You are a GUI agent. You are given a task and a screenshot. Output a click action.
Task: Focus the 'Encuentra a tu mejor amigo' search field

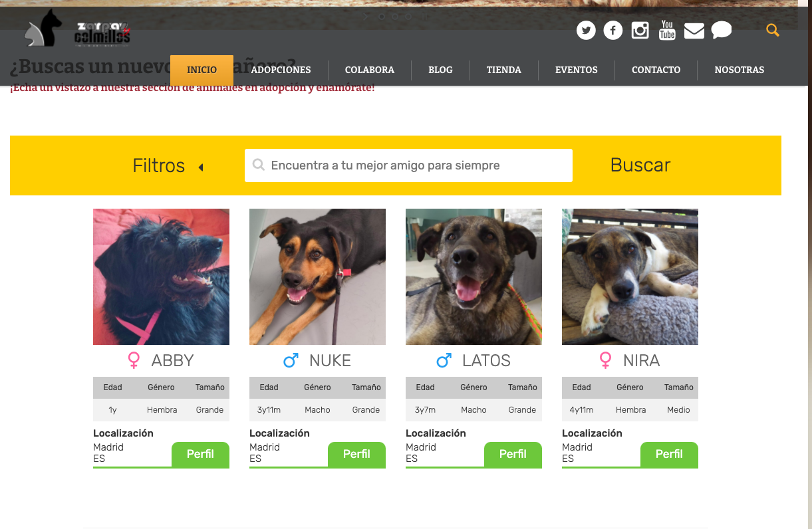[408, 165]
